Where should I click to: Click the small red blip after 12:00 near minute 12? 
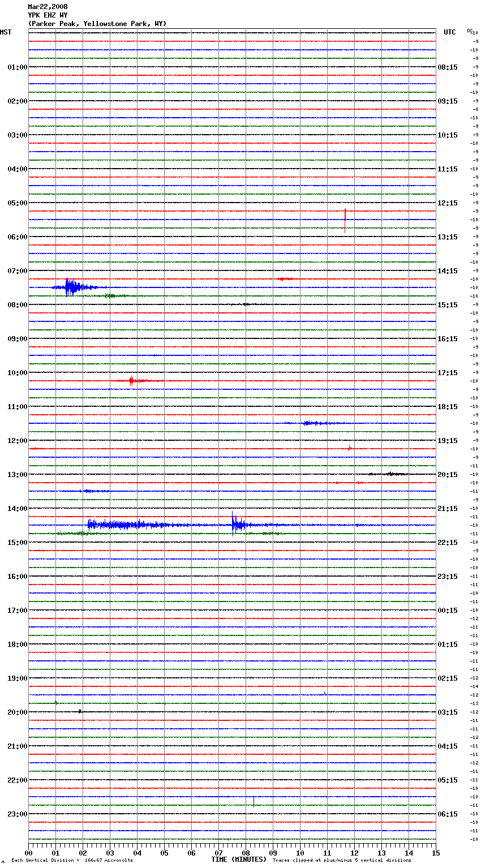[350, 448]
